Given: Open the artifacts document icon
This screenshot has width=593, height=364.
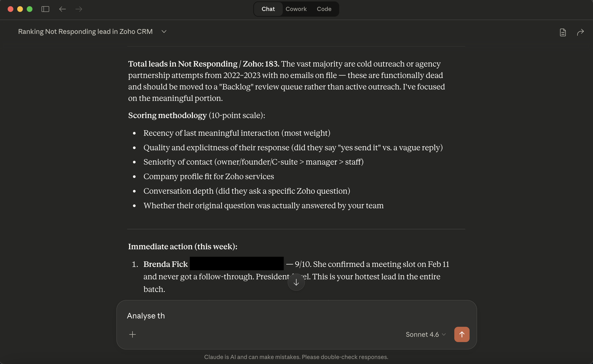Looking at the screenshot, I should 563,32.
